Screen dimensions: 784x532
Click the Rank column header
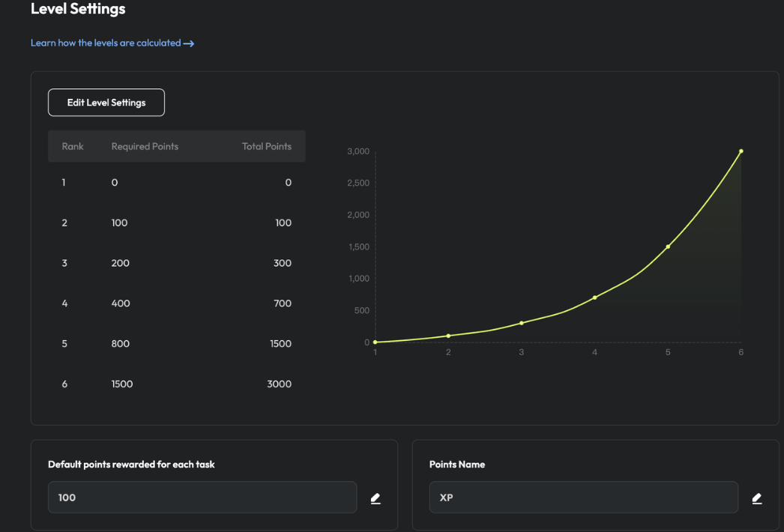click(73, 147)
